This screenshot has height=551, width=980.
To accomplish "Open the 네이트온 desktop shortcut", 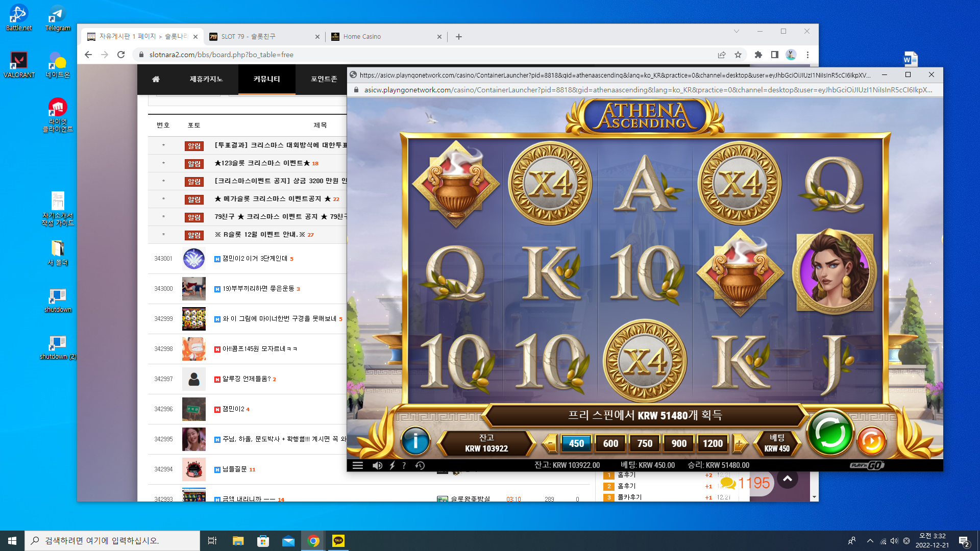I will point(58,65).
